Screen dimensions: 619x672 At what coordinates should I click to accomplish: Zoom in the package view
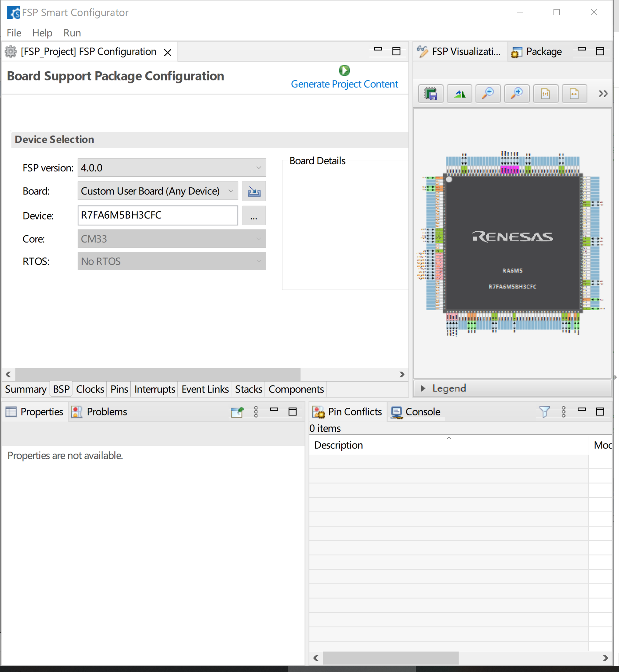coord(516,94)
